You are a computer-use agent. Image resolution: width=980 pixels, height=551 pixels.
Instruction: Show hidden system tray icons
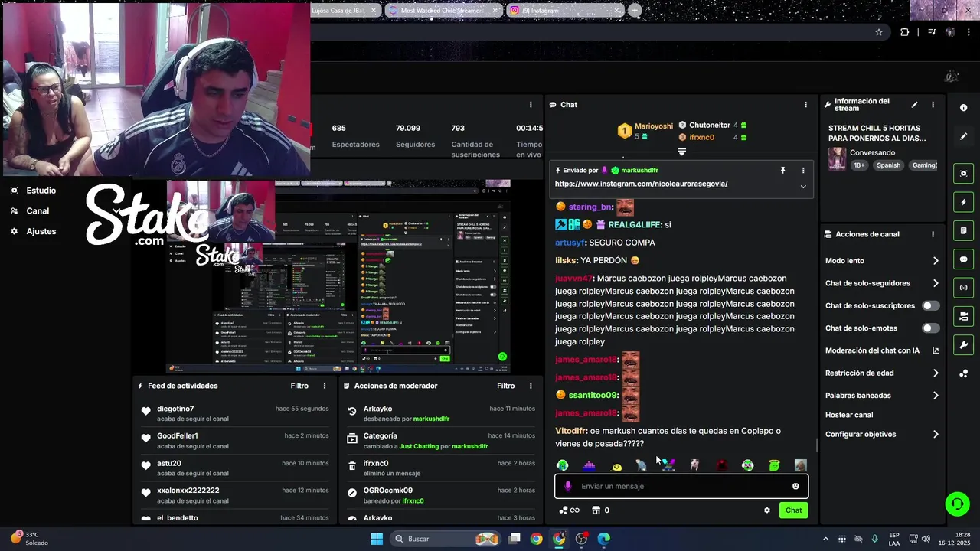[x=825, y=539]
